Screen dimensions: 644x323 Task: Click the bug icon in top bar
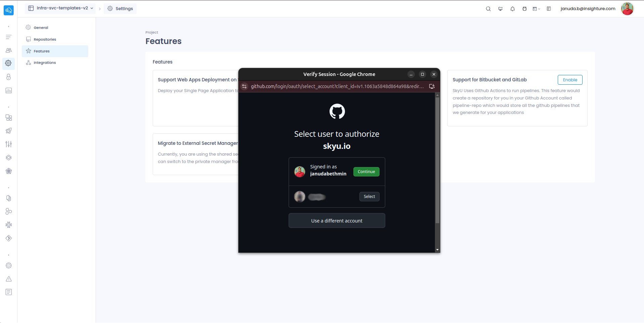(525, 9)
